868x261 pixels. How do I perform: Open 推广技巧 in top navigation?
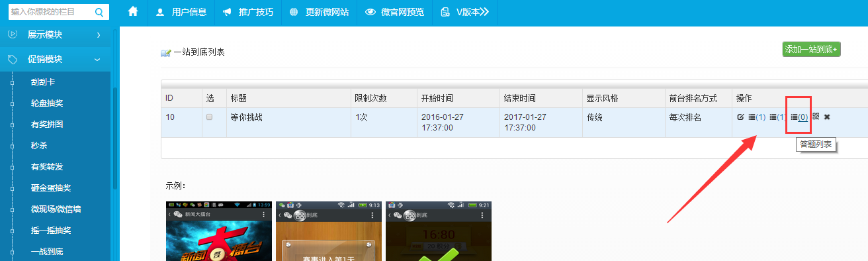coord(247,11)
